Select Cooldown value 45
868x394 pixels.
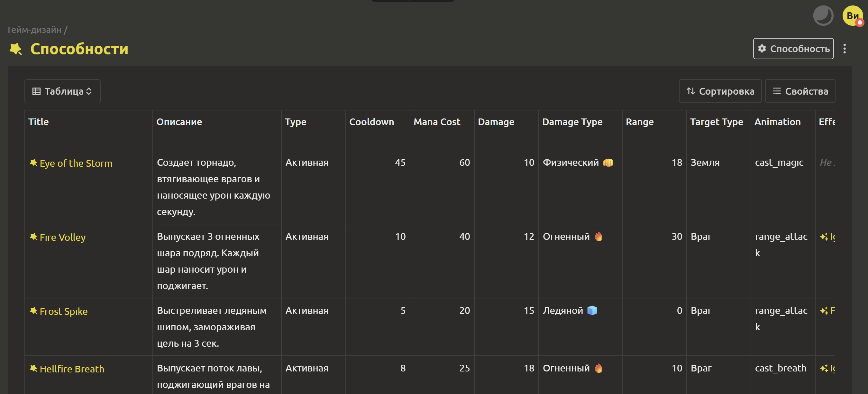(x=400, y=163)
